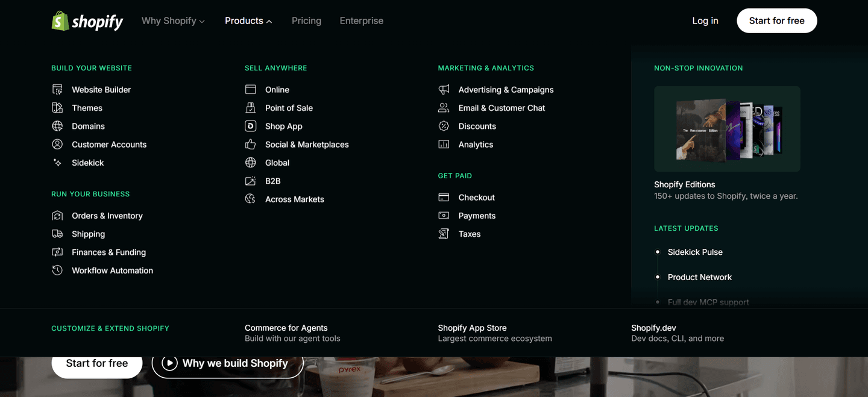Open the Sidekick Pulse update
The width and height of the screenshot is (868, 397).
(695, 252)
